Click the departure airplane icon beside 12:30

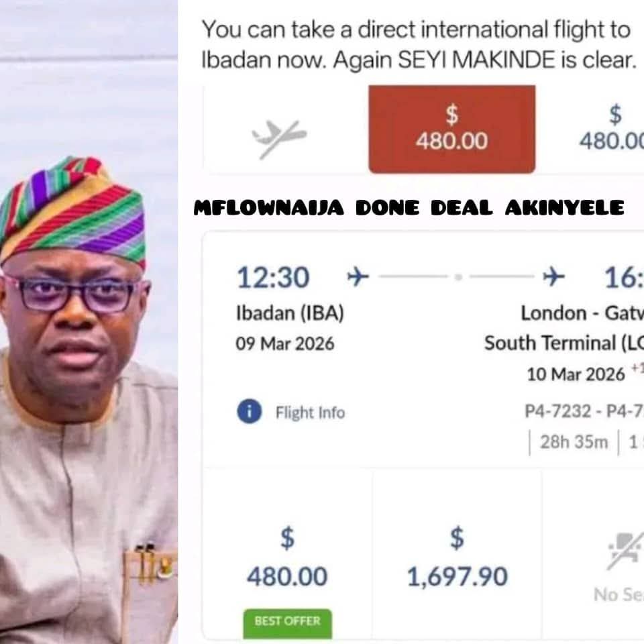click(358, 276)
